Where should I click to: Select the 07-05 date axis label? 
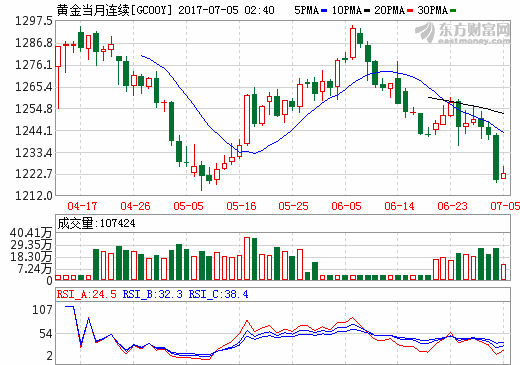tap(505, 206)
